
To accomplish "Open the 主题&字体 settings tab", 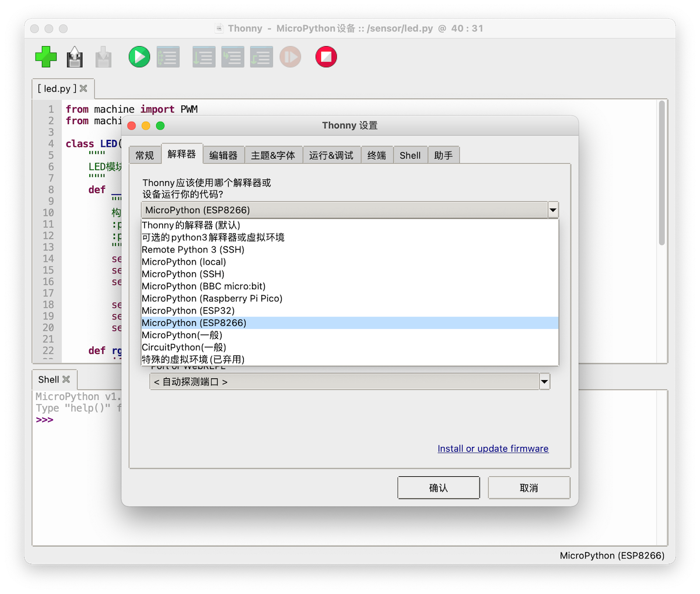I will tap(273, 155).
